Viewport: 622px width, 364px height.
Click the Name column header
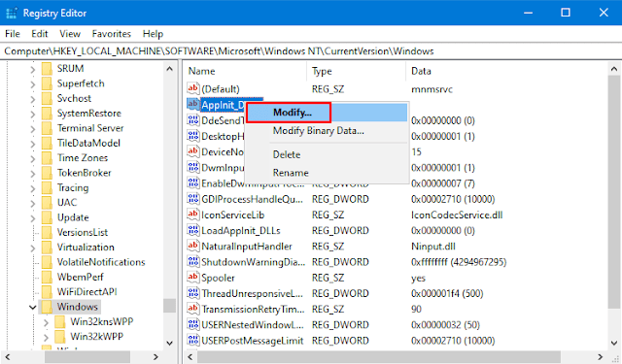click(x=245, y=71)
